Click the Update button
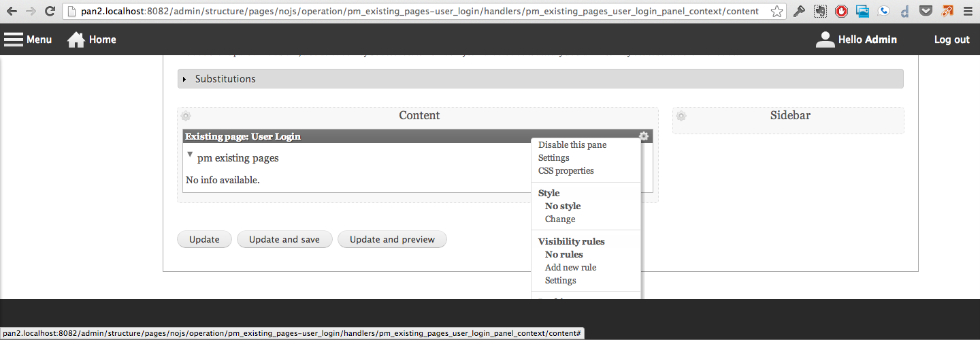The width and height of the screenshot is (980, 340). point(204,239)
